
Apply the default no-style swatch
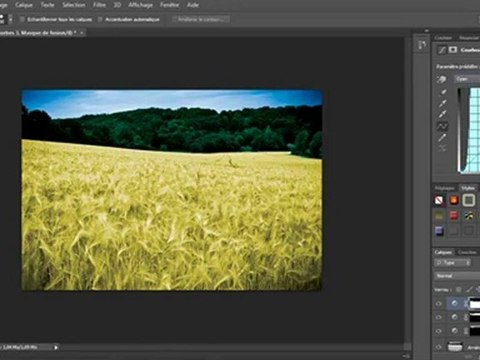[439, 200]
